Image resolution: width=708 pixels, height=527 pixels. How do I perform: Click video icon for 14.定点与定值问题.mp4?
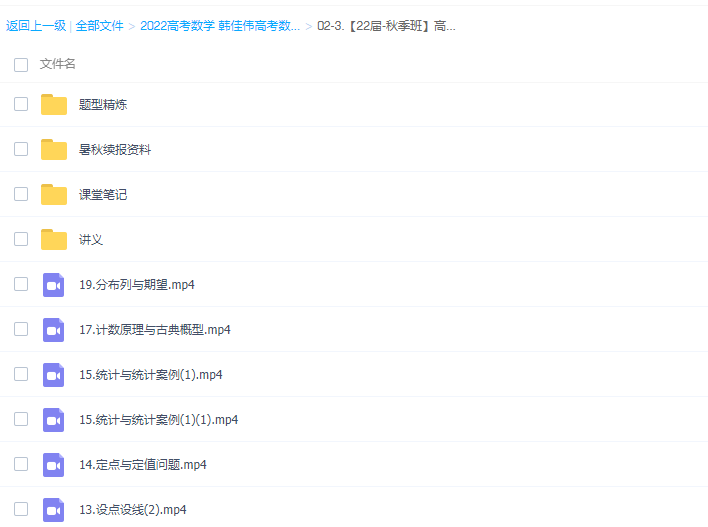click(54, 465)
